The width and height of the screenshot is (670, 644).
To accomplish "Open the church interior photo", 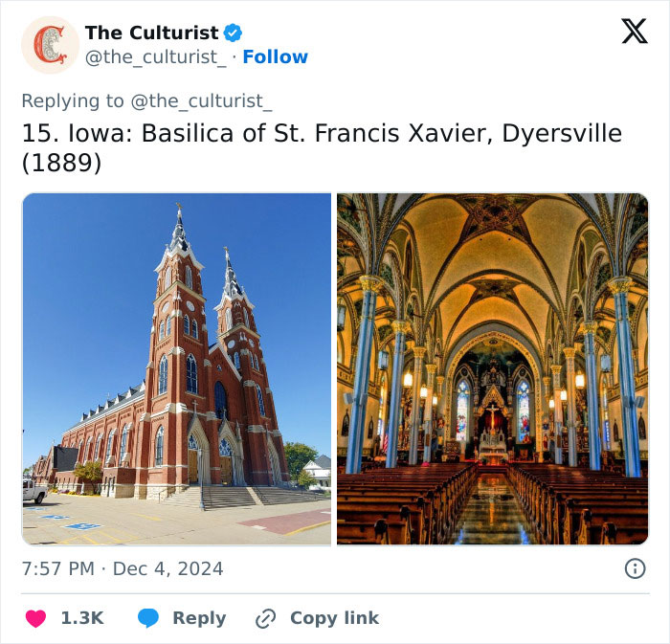I will (492, 369).
